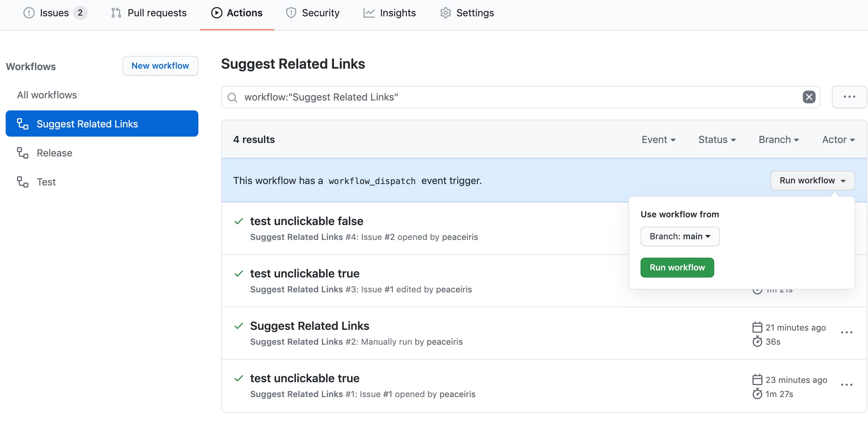This screenshot has height=424, width=868.
Task: Click the New workflow button
Action: 160,66
